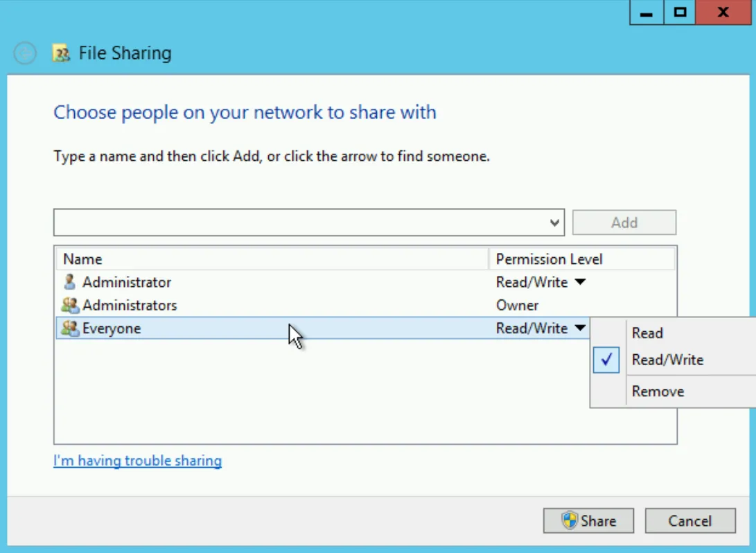Click the Administrators group icon

pos(71,305)
